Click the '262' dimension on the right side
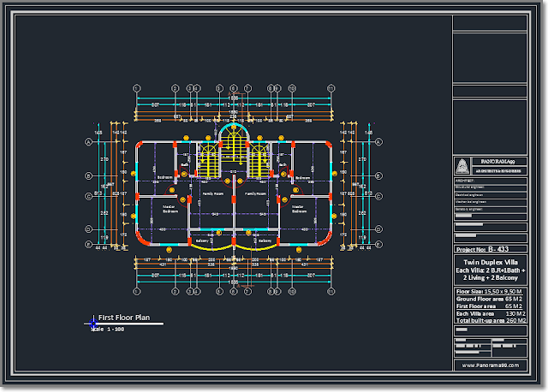 coord(362,213)
